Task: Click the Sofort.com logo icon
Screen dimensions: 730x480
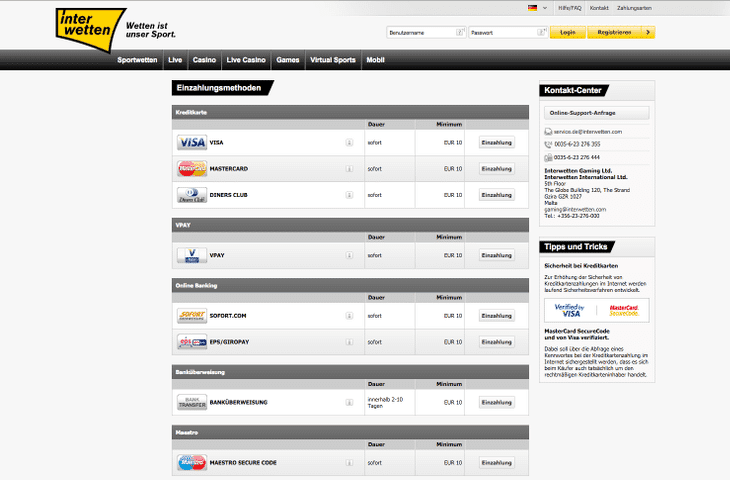Action: (x=192, y=316)
